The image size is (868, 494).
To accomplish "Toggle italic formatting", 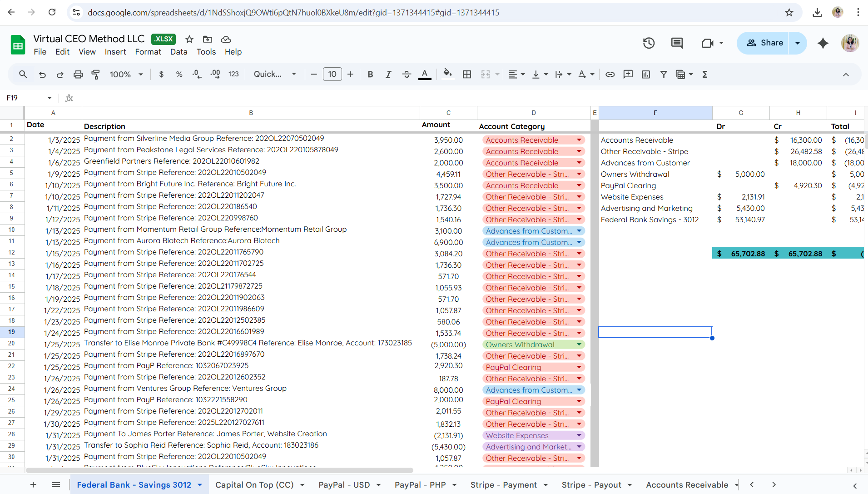I will click(388, 74).
